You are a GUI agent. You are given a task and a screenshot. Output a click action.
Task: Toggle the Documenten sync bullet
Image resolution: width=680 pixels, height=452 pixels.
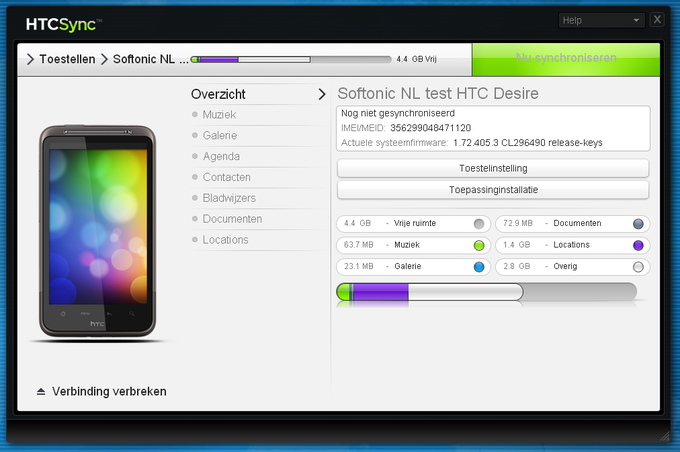[x=195, y=219]
